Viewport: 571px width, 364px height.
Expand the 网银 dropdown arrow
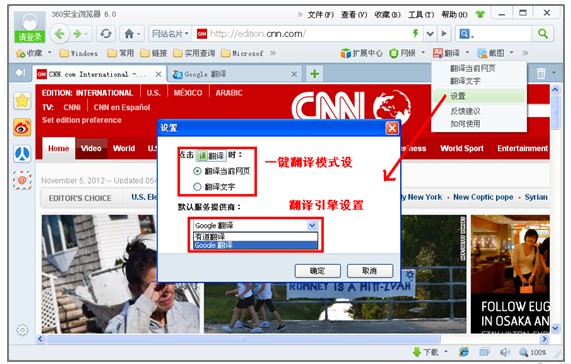423,53
